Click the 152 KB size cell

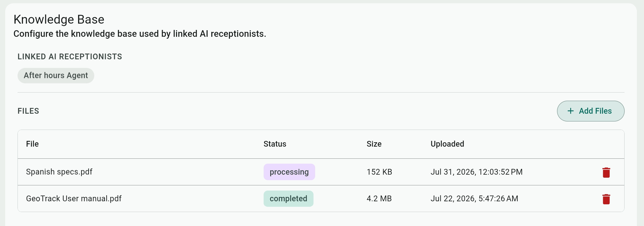379,172
